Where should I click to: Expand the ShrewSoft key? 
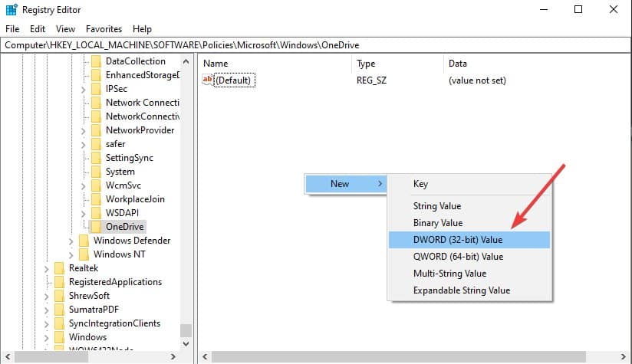pos(46,297)
